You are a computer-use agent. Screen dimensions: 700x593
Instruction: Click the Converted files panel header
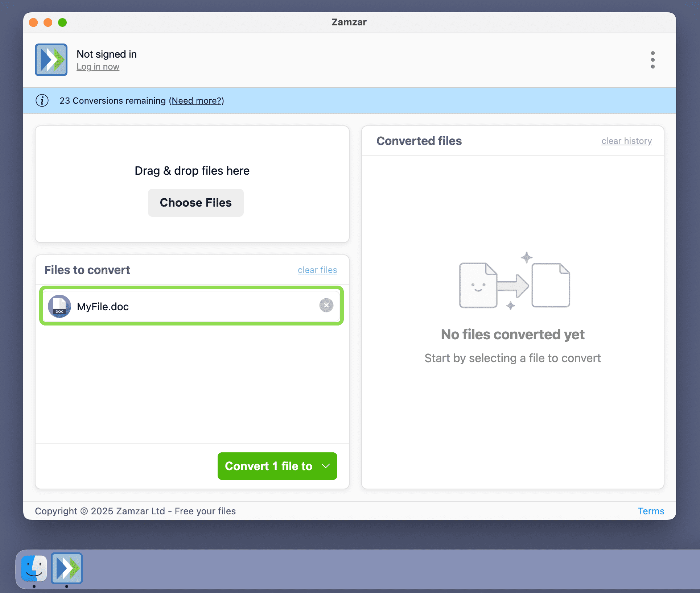pyautogui.click(x=419, y=141)
